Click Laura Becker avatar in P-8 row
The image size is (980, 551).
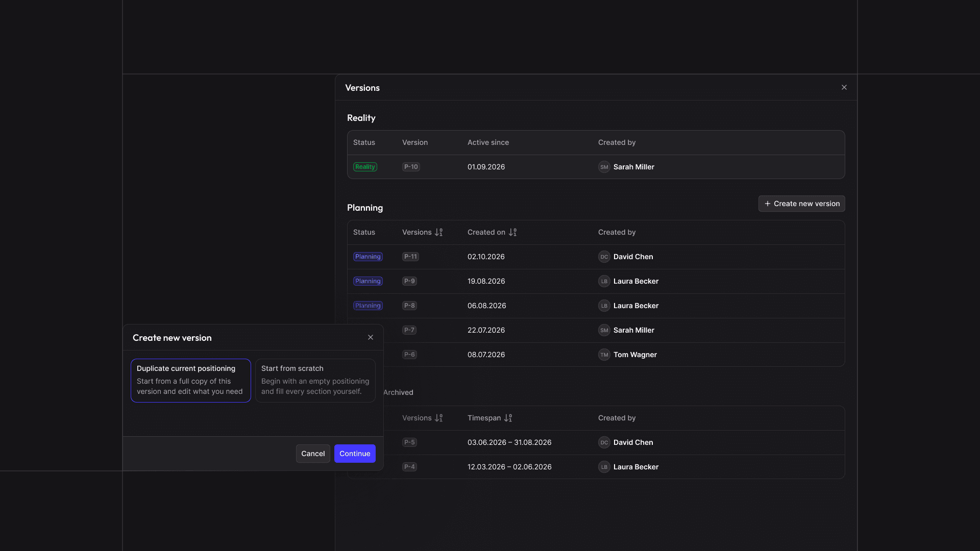(604, 306)
